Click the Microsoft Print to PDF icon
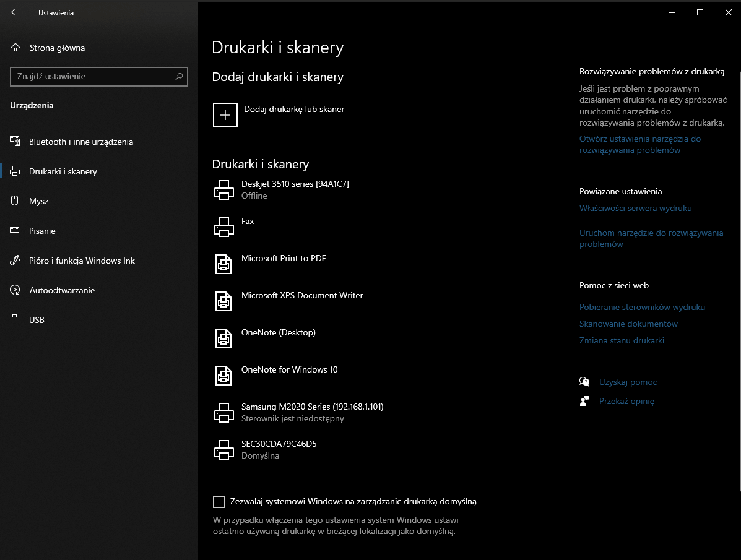This screenshot has width=741, height=560. 223,264
